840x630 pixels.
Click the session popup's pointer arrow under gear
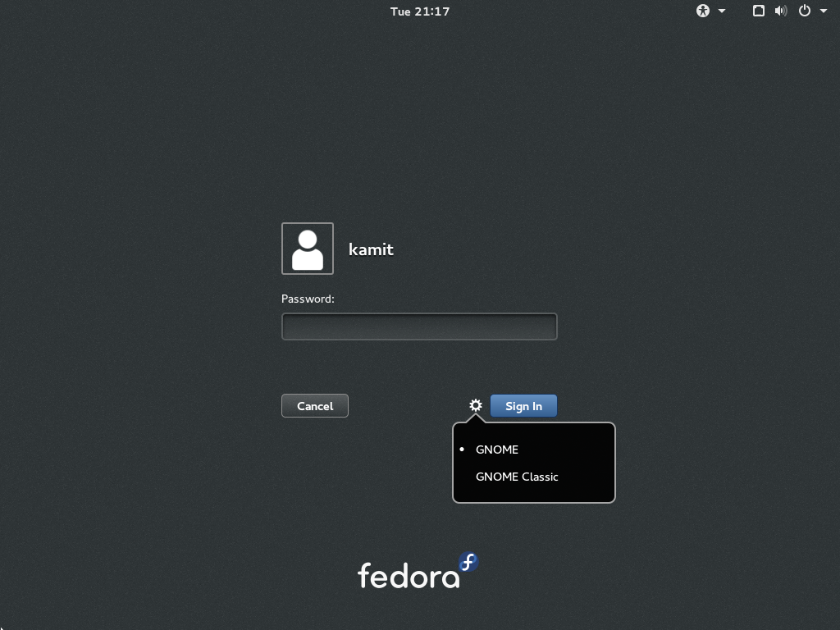(x=476, y=419)
